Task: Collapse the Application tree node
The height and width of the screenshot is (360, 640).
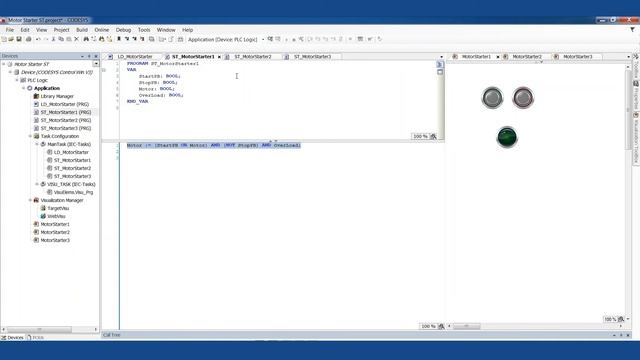Action: click(x=23, y=88)
